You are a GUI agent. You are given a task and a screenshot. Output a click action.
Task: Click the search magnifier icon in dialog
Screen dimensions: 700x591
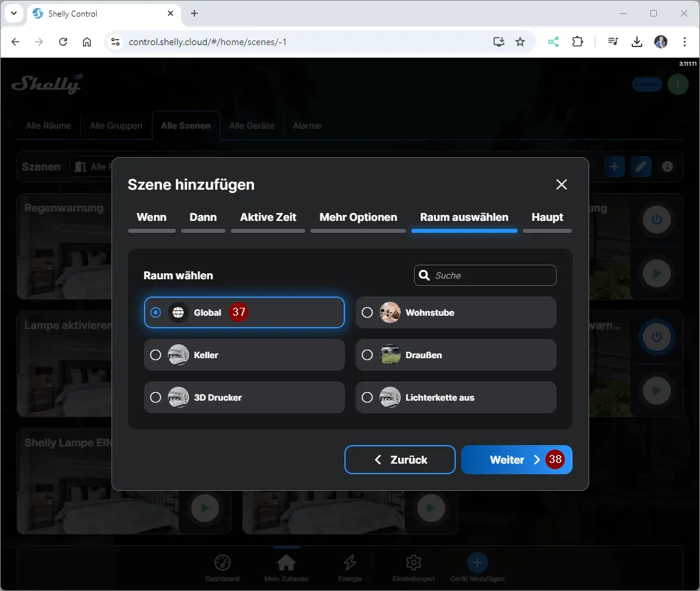tap(425, 275)
